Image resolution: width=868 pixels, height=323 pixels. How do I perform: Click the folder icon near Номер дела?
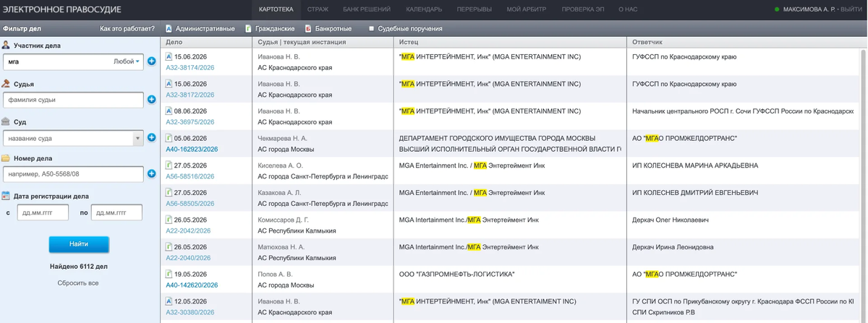click(x=6, y=158)
